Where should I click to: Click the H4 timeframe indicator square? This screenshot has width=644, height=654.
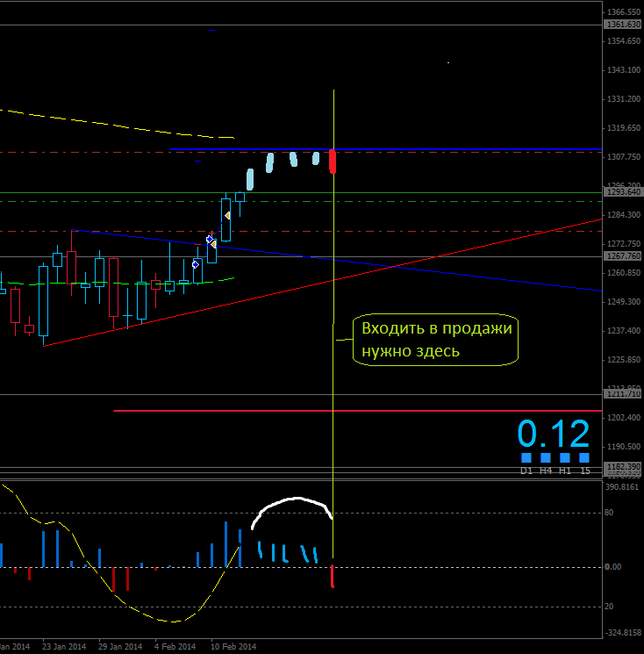pos(545,457)
